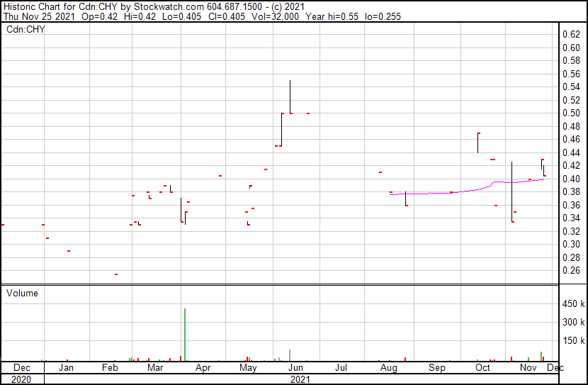Image resolution: width=588 pixels, height=385 pixels.
Task: Click the gray volume bar in early June
Action: pyautogui.click(x=290, y=355)
